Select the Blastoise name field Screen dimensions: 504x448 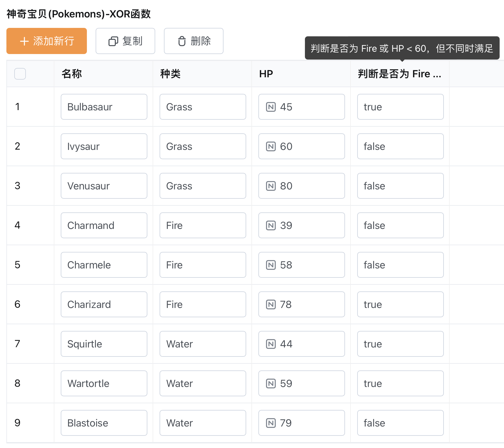click(104, 423)
